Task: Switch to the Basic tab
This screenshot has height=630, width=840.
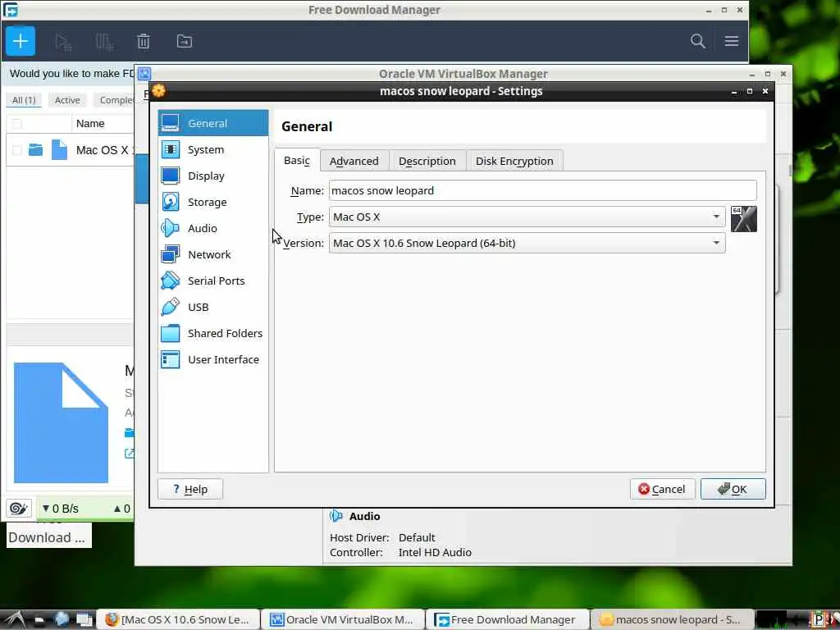Action: coord(297,160)
